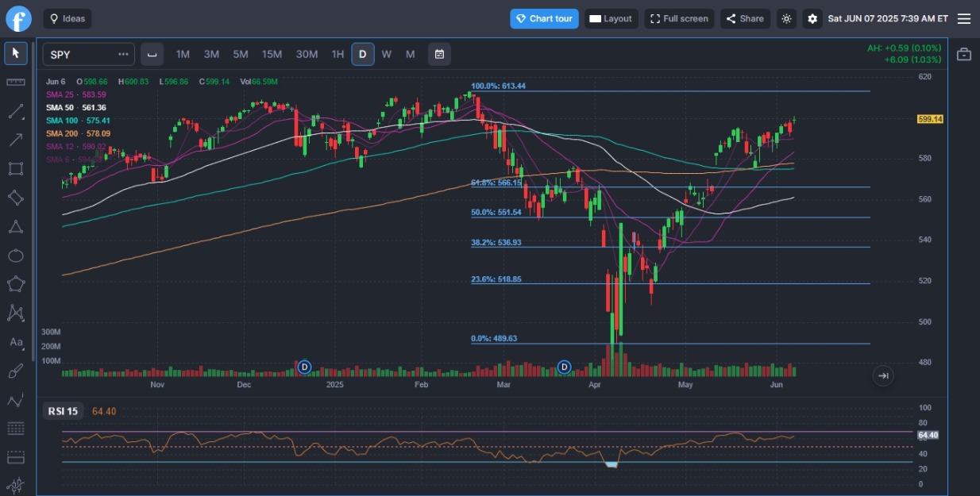Viewport: 980px width, 496px height.
Task: Select the ellipse drawing tool
Action: pyautogui.click(x=16, y=256)
